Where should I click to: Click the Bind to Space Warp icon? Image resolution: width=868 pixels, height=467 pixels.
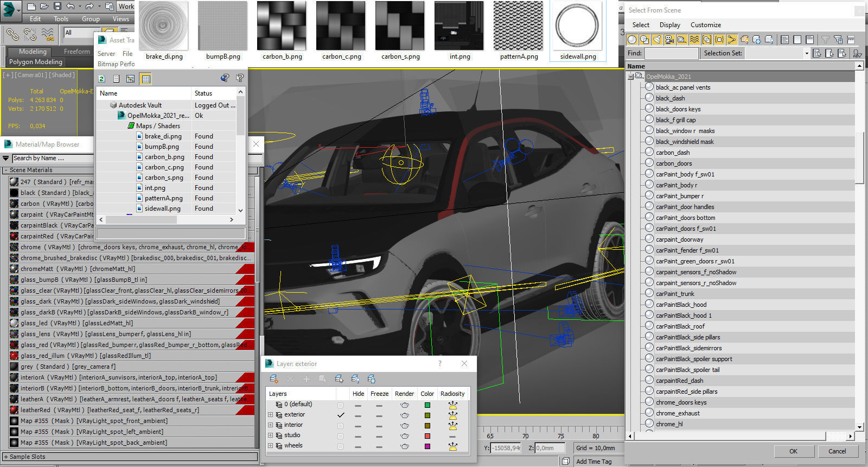coord(48,35)
